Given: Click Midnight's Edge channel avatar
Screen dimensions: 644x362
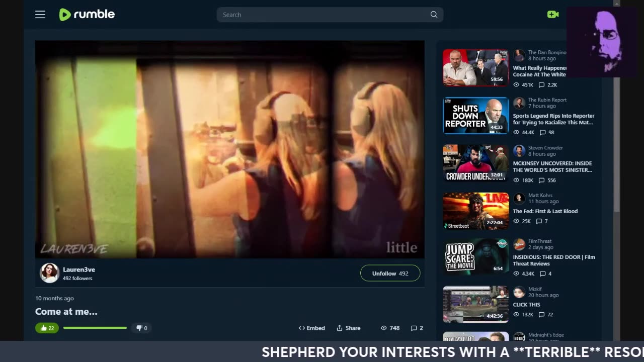Looking at the screenshot, I should click(519, 337).
